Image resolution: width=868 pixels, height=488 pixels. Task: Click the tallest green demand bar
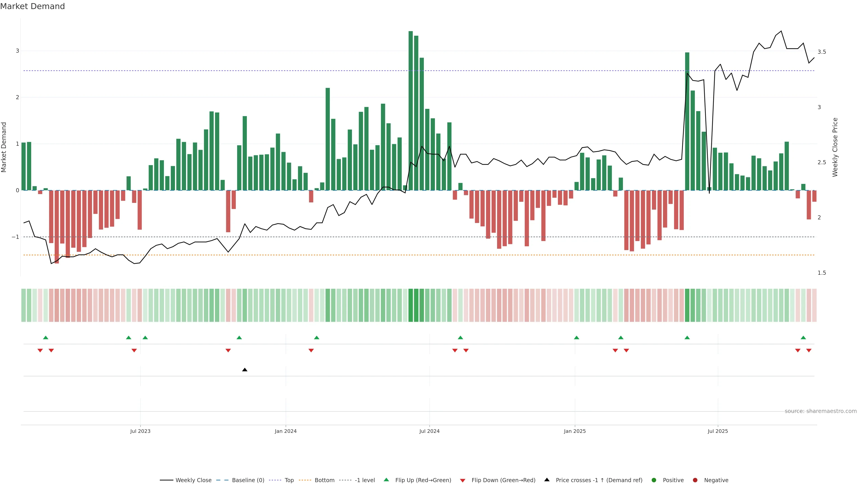[410, 111]
